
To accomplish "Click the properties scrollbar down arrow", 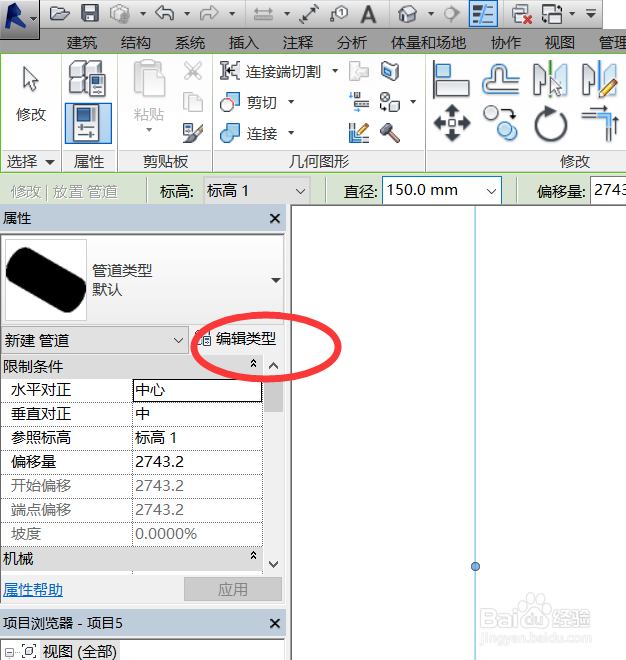I will [274, 564].
